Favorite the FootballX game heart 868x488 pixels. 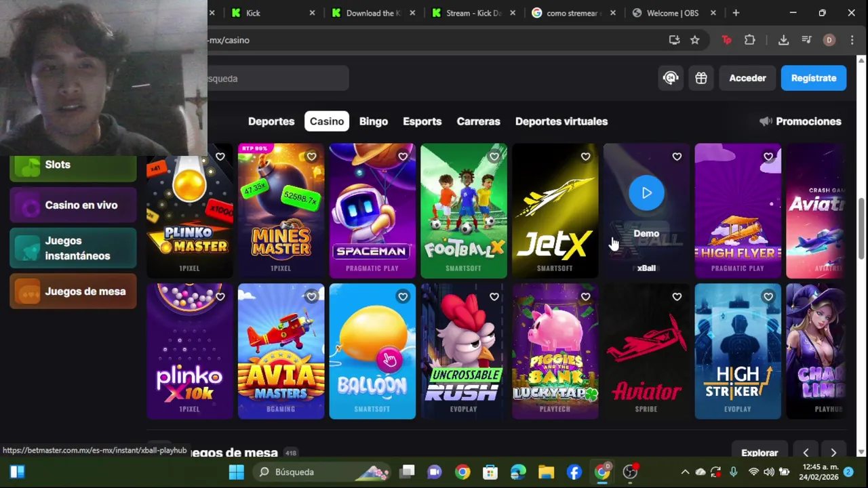pos(494,157)
